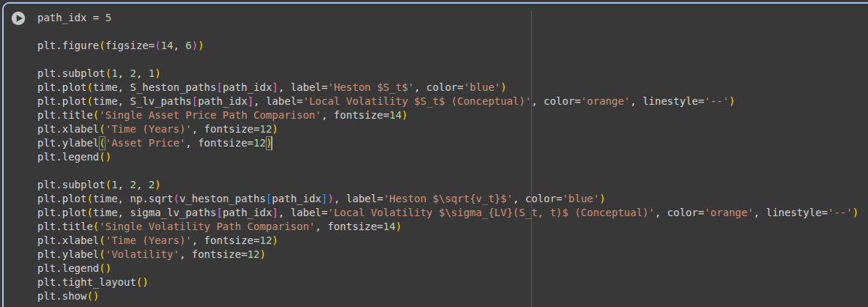Viewport: 868px width, 307px height.
Task: Click plt.tight_layout() line
Action: 92,282
